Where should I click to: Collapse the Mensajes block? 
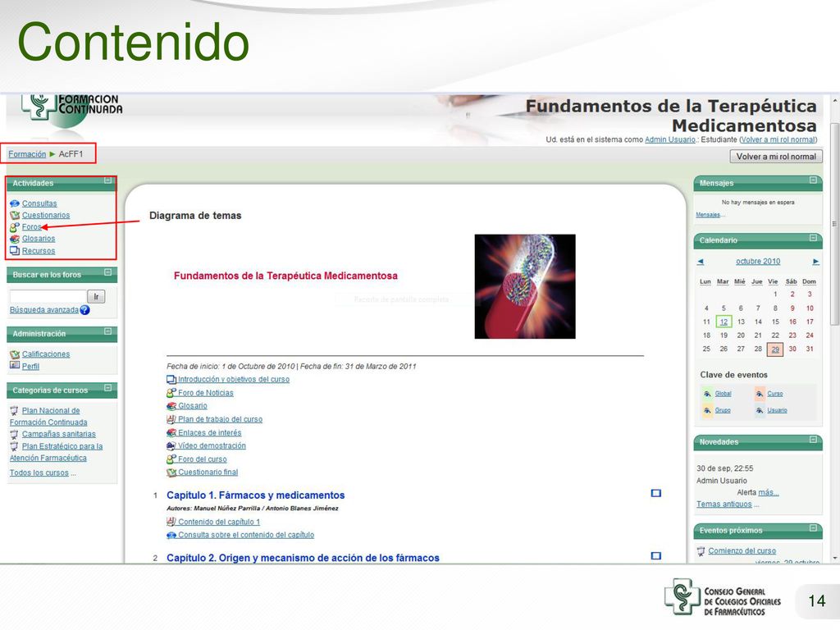(x=813, y=180)
